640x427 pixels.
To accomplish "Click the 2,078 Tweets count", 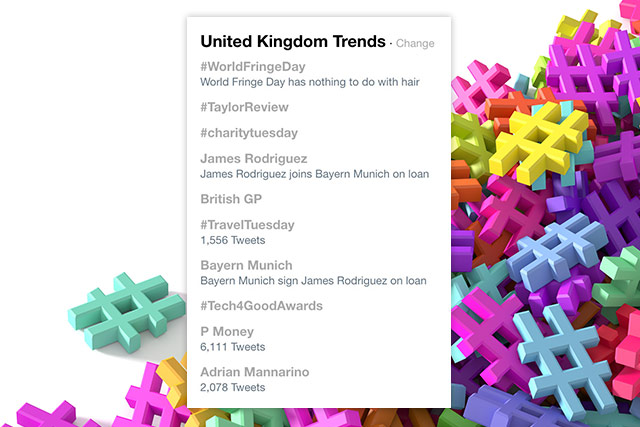I will click(x=232, y=387).
